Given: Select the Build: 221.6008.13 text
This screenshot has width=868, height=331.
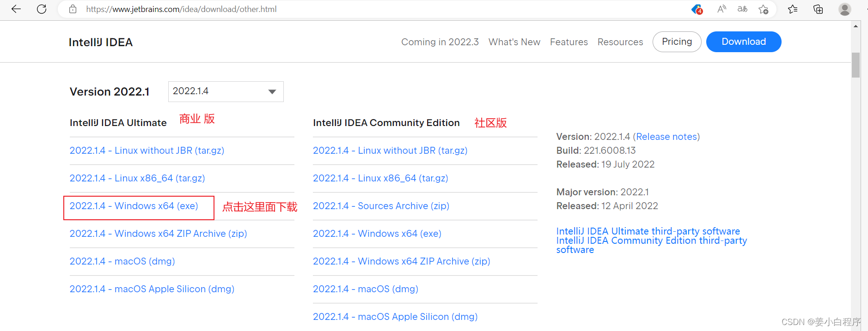Looking at the screenshot, I should pyautogui.click(x=596, y=150).
